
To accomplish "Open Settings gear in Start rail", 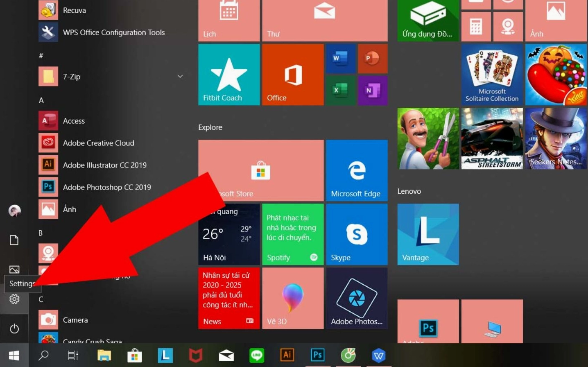I will click(14, 299).
